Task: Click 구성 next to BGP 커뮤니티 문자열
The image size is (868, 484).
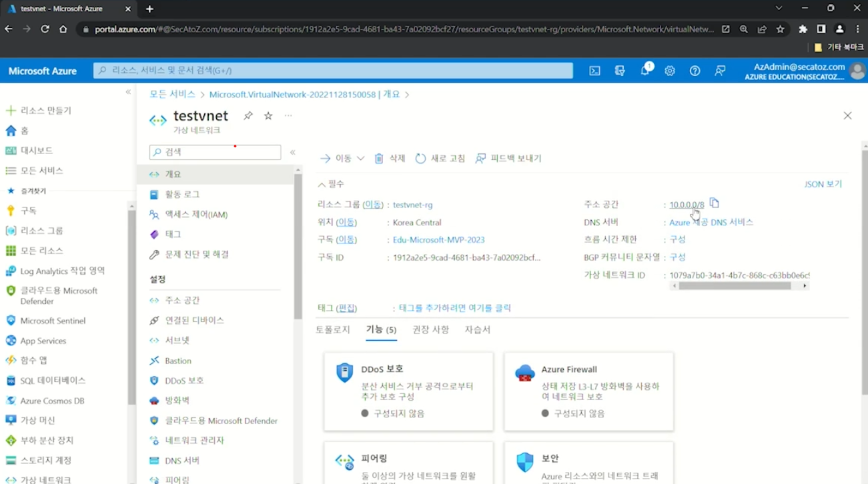Action: [677, 257]
